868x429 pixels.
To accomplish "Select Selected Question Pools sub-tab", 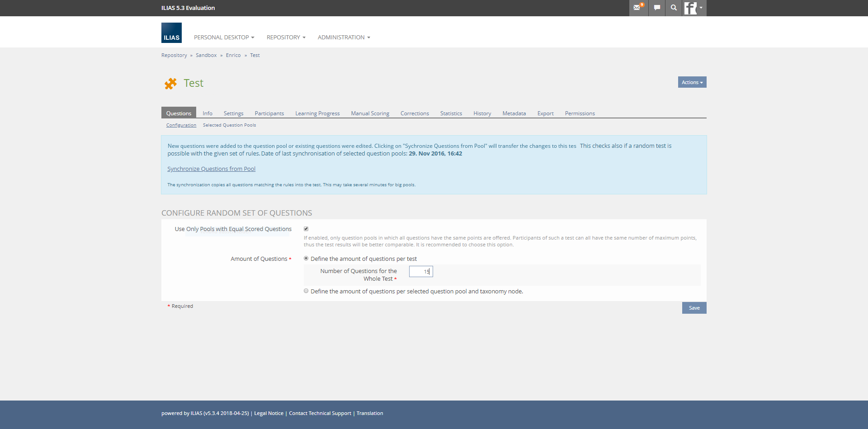I will pyautogui.click(x=229, y=125).
